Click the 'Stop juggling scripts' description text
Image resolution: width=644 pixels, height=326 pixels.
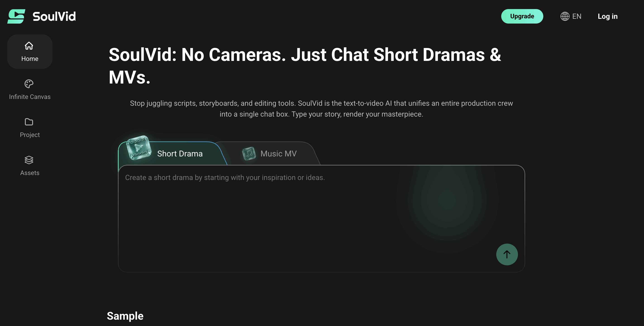321,109
